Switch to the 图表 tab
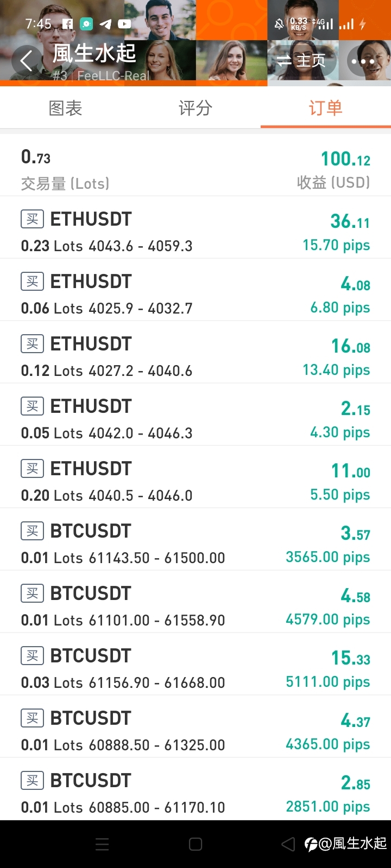Viewport: 391px width, 868px height. (65, 108)
